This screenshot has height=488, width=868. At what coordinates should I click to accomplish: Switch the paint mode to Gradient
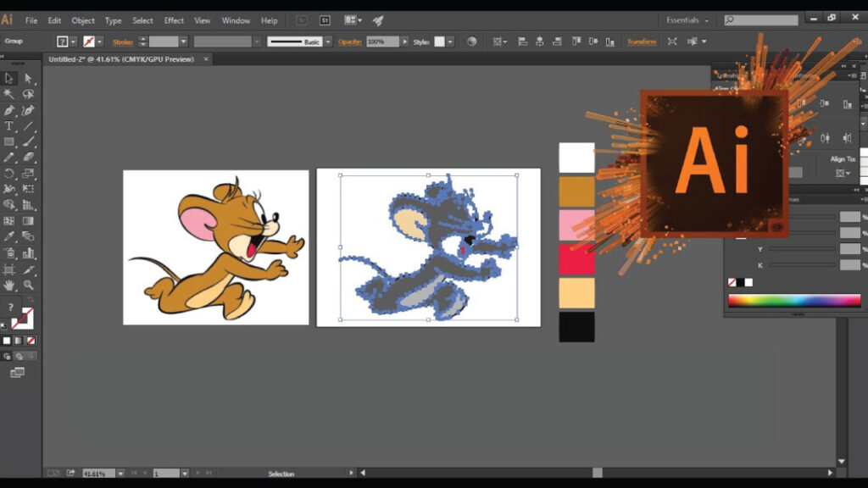click(x=19, y=341)
